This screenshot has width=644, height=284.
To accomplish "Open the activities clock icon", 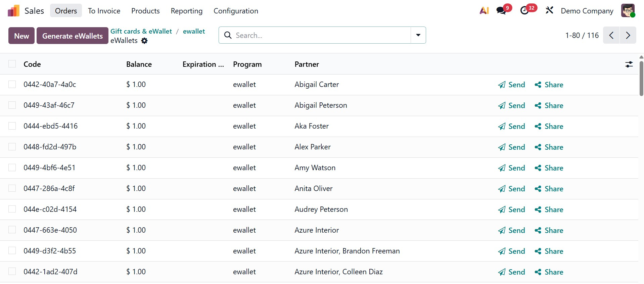I will pyautogui.click(x=524, y=11).
